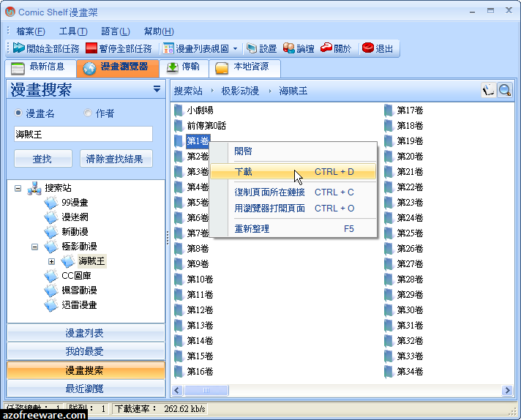Click the horizontal scrollbar left arrow
521x420 pixels.
coord(177,390)
